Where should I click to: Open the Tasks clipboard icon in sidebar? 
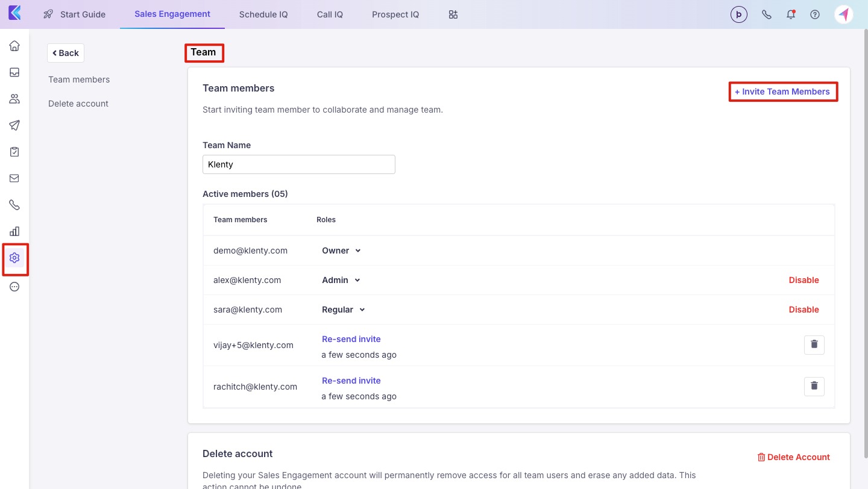tap(14, 152)
